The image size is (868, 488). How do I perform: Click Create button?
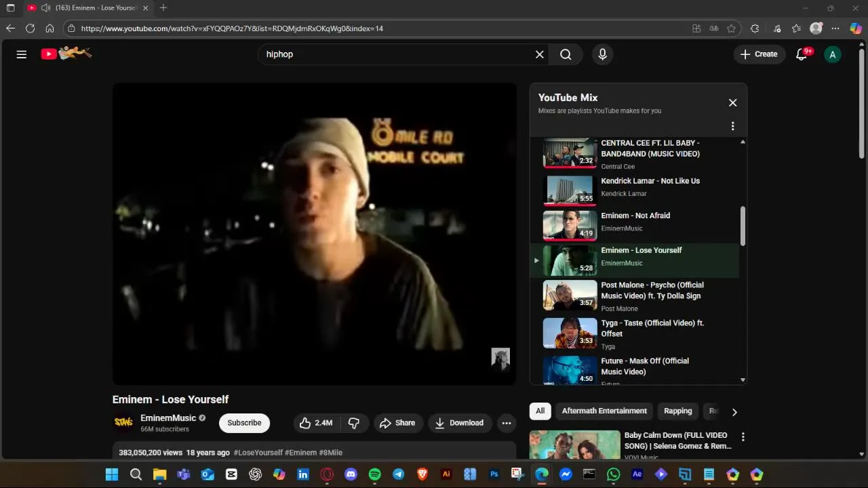(x=759, y=54)
